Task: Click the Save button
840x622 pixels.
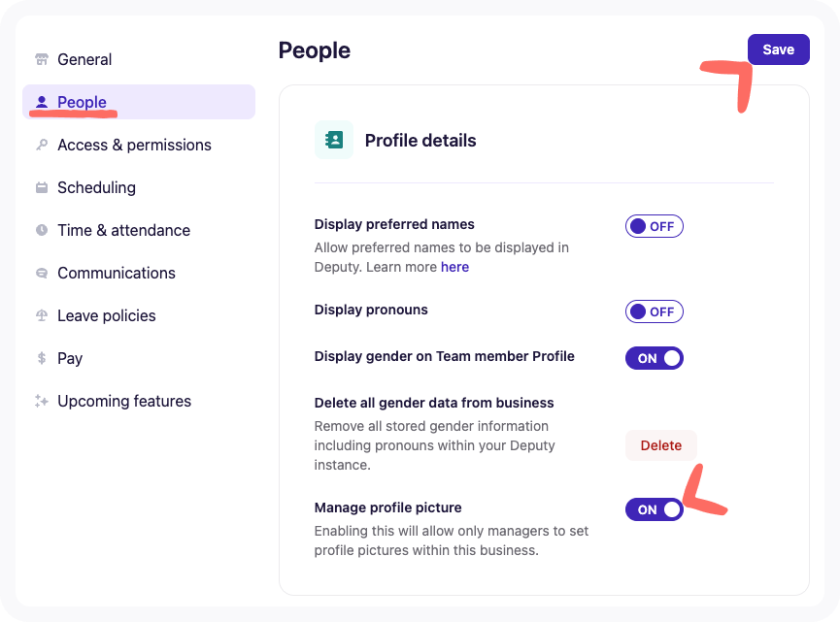Action: 778,49
